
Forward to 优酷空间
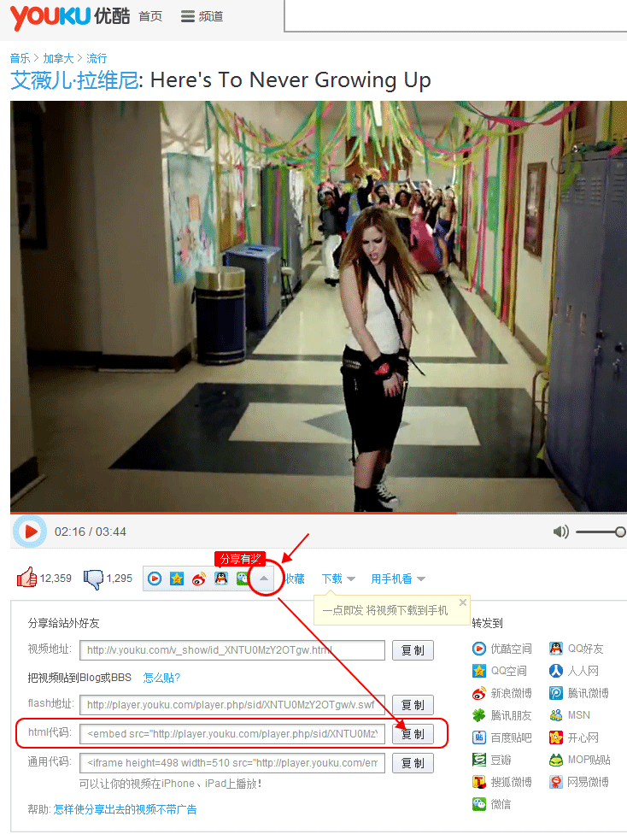tap(501, 649)
